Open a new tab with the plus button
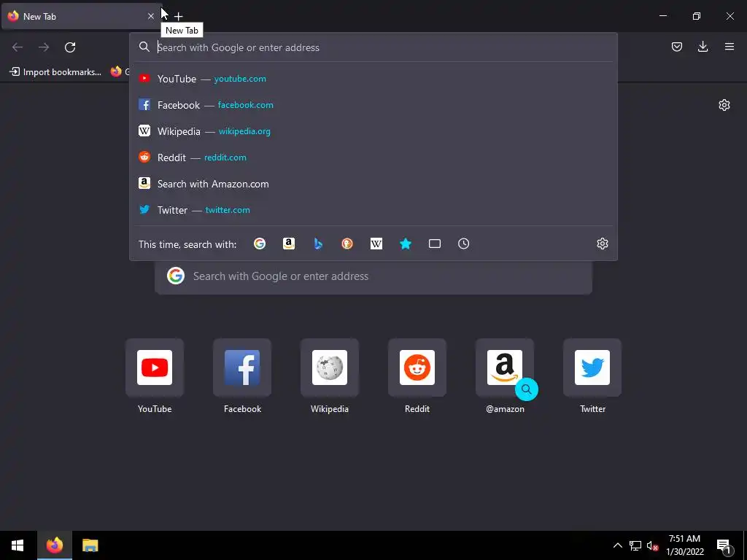This screenshot has width=747, height=560. coord(178,17)
